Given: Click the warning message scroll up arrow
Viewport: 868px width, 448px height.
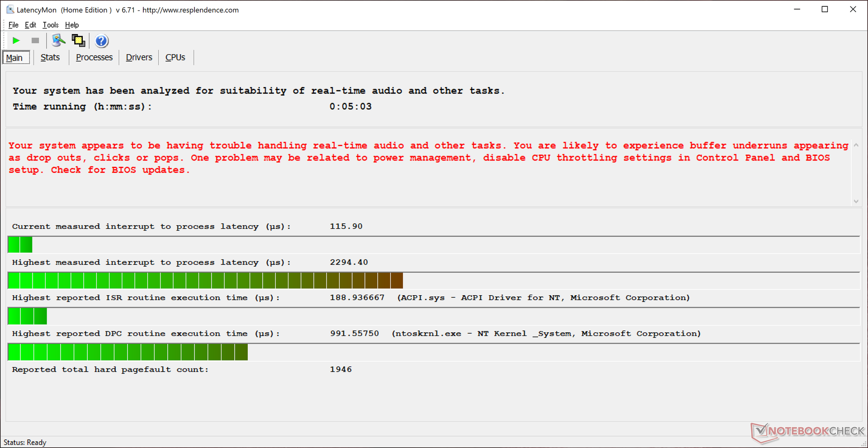Looking at the screenshot, I should 856,145.
